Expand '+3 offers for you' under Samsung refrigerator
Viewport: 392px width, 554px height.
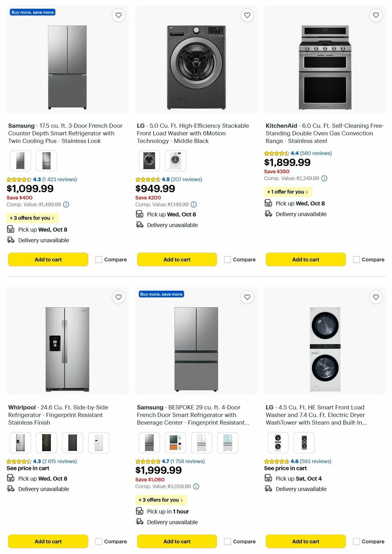coord(32,218)
